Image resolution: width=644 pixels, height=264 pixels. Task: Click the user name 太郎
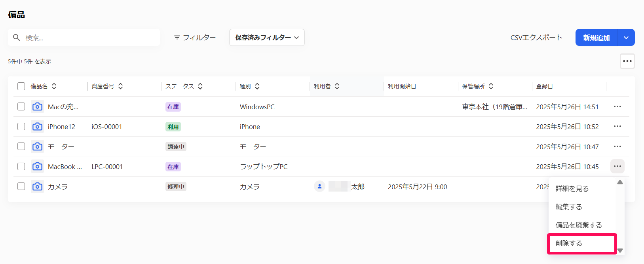(x=358, y=187)
